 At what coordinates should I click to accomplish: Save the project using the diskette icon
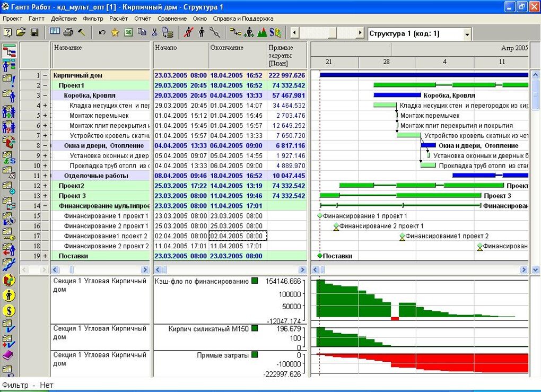coord(34,33)
